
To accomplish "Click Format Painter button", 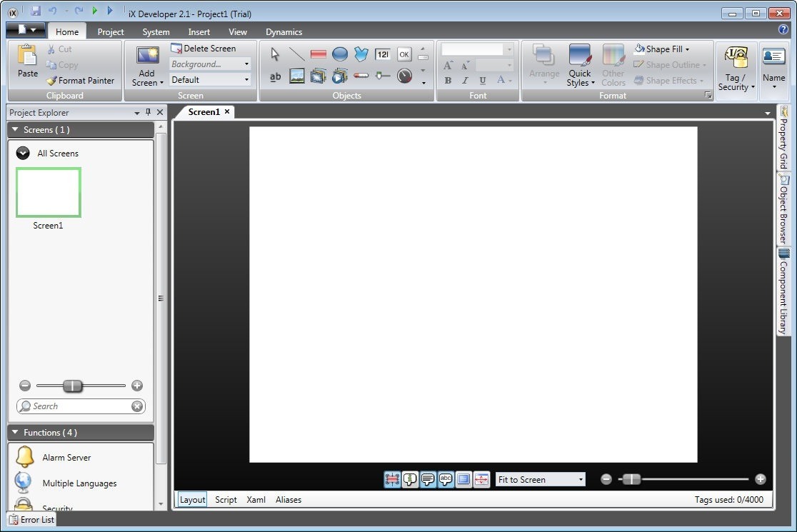I will pyautogui.click(x=80, y=80).
